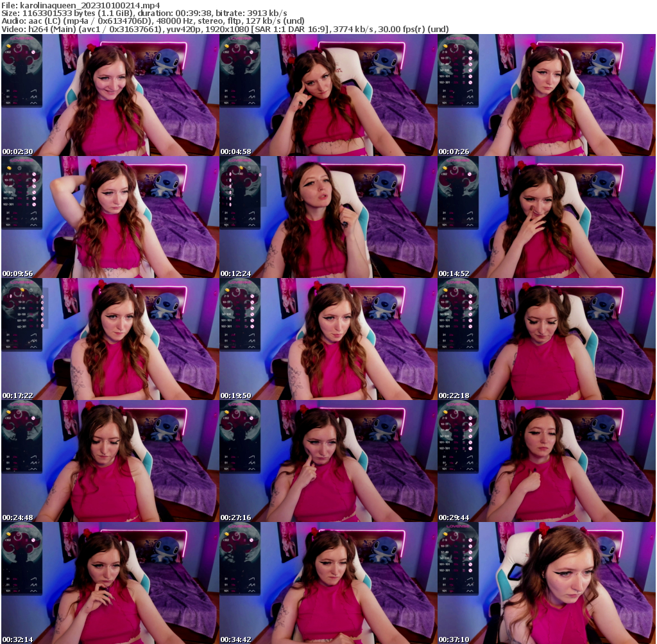Select the 00:19:50 frame
This screenshot has height=644, width=657.
click(x=328, y=339)
